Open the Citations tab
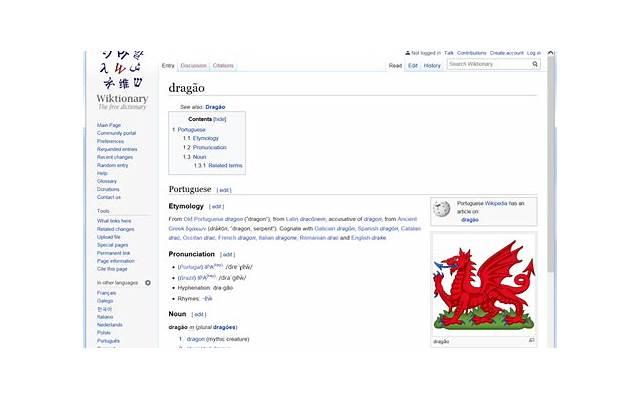 tap(223, 65)
